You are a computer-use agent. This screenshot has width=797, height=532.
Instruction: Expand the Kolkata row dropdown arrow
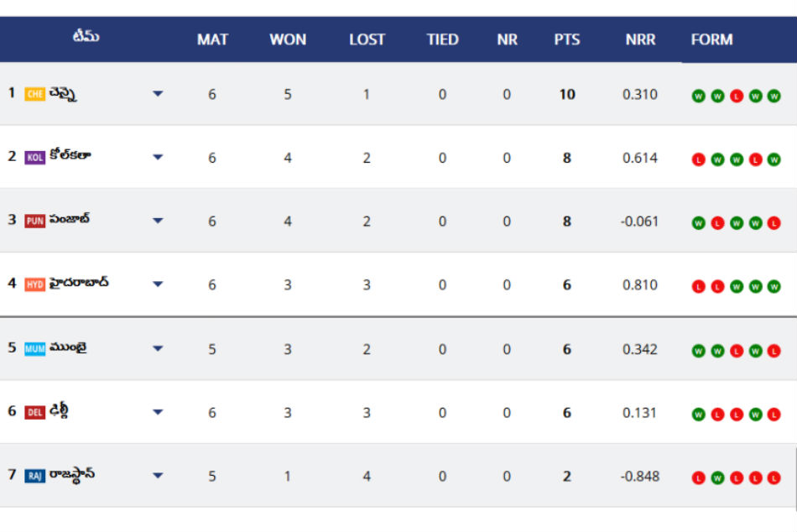[158, 158]
